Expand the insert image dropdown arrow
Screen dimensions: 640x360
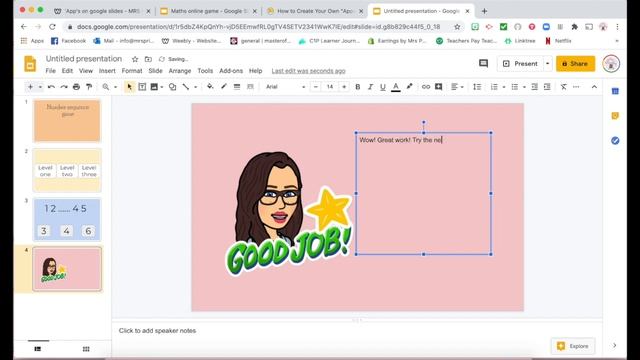[x=162, y=87]
